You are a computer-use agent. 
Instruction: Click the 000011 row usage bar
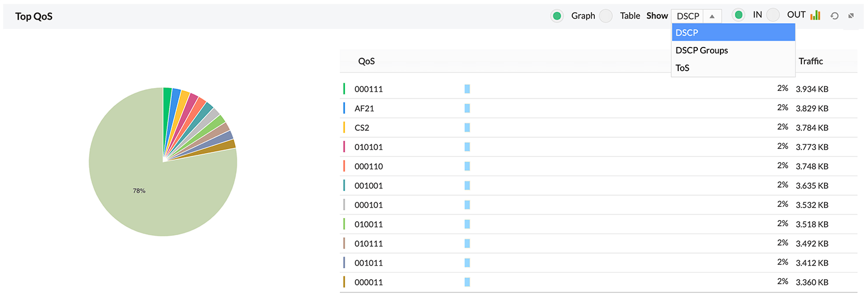tap(467, 282)
